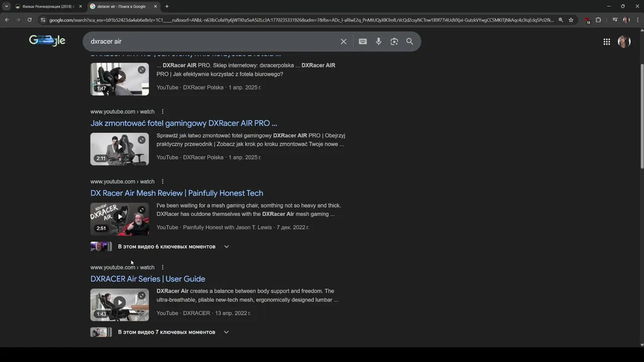Open Jak zmontować fotel gamingowy result
This screenshot has width=644, height=362.
click(184, 123)
